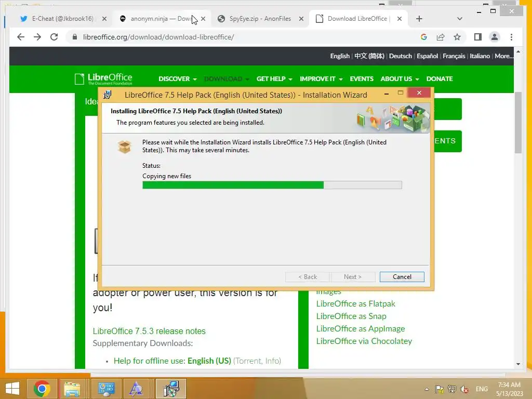Screen dimensions: 532x399
Task: Open the network tray icon
Action: pos(452,389)
